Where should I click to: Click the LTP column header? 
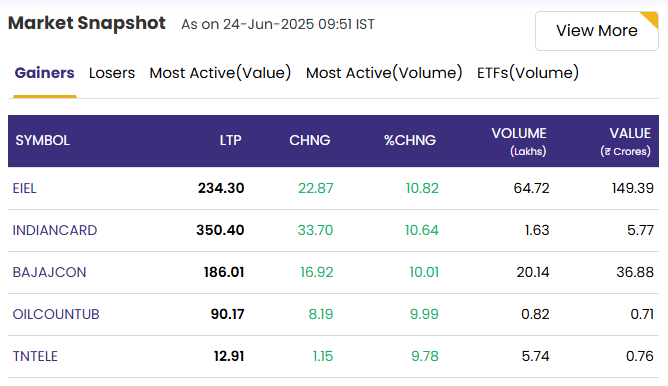coord(230,140)
